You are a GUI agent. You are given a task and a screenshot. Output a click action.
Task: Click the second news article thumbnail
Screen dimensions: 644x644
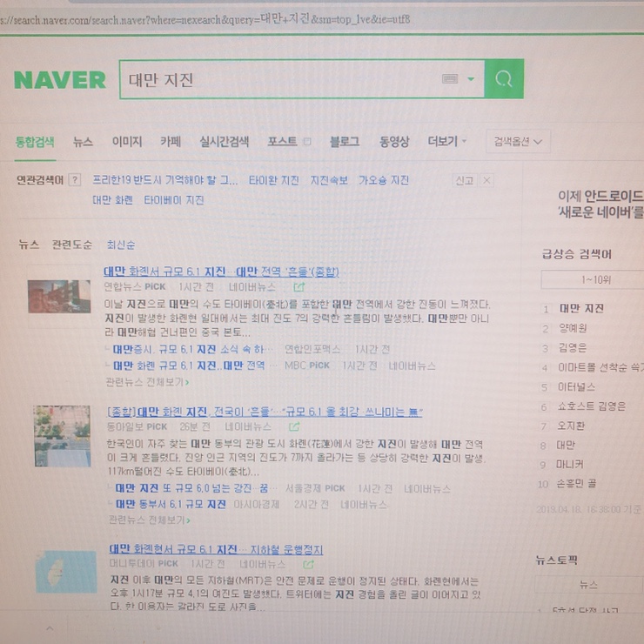click(x=63, y=436)
